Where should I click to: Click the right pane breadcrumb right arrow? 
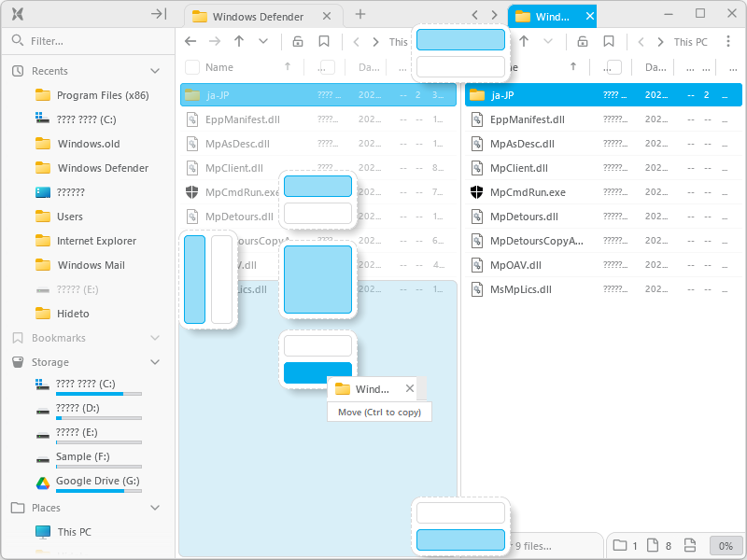(661, 42)
